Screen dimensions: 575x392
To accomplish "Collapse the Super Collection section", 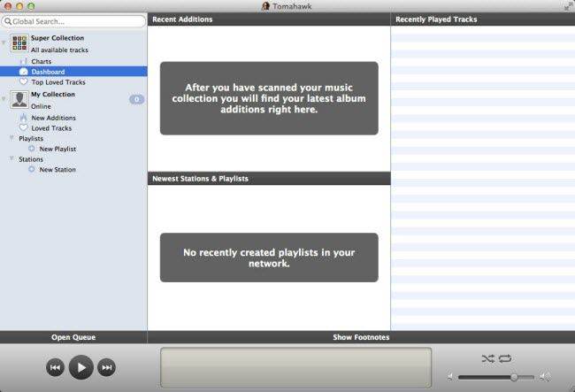I will tap(4, 42).
